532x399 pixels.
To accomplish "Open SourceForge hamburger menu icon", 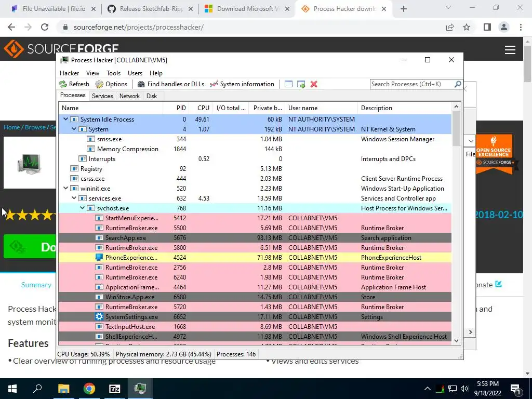I will [x=510, y=50].
